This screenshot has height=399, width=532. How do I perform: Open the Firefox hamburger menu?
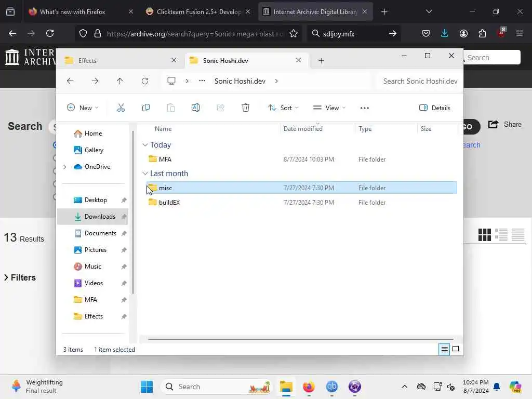pyautogui.click(x=520, y=33)
